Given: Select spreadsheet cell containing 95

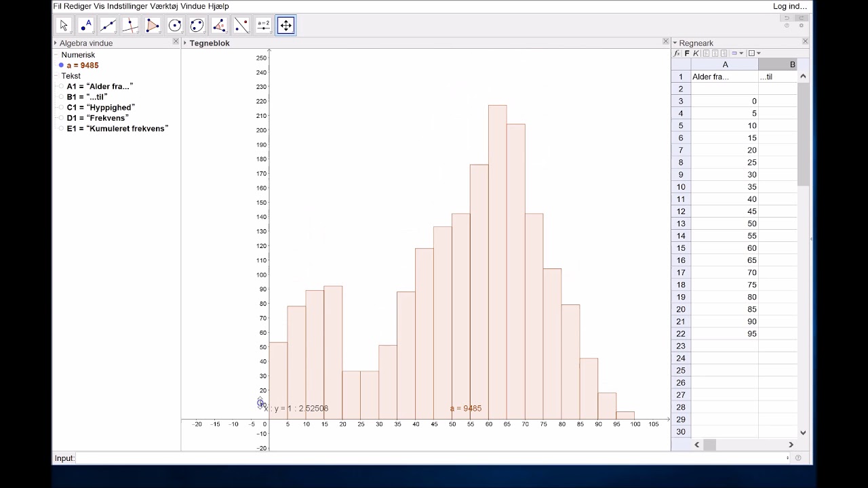Looking at the screenshot, I should 724,333.
